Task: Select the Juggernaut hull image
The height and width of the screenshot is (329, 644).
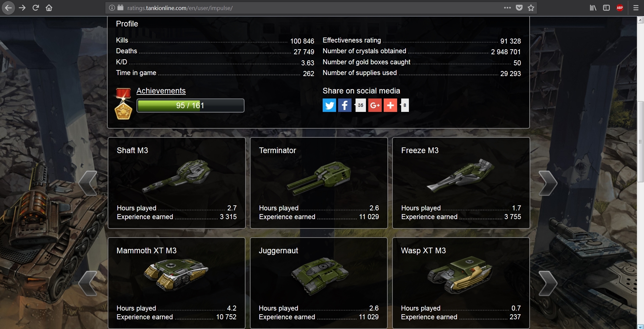Action: click(x=319, y=276)
